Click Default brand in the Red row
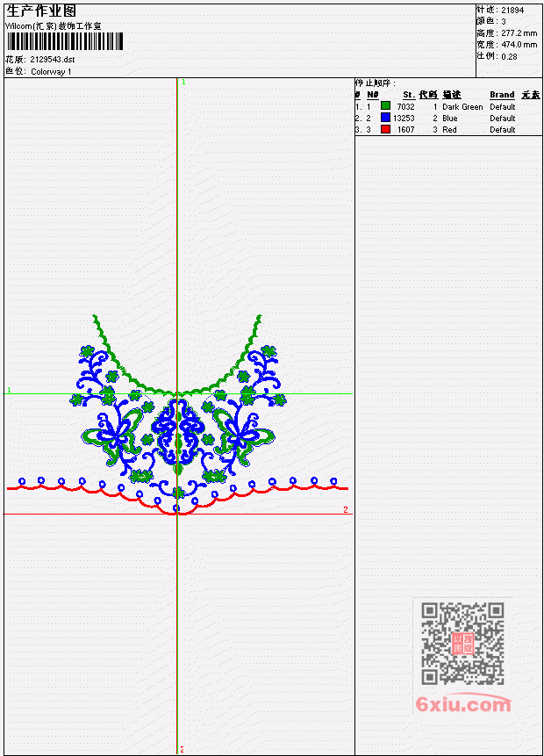544x756 pixels. coord(503,130)
